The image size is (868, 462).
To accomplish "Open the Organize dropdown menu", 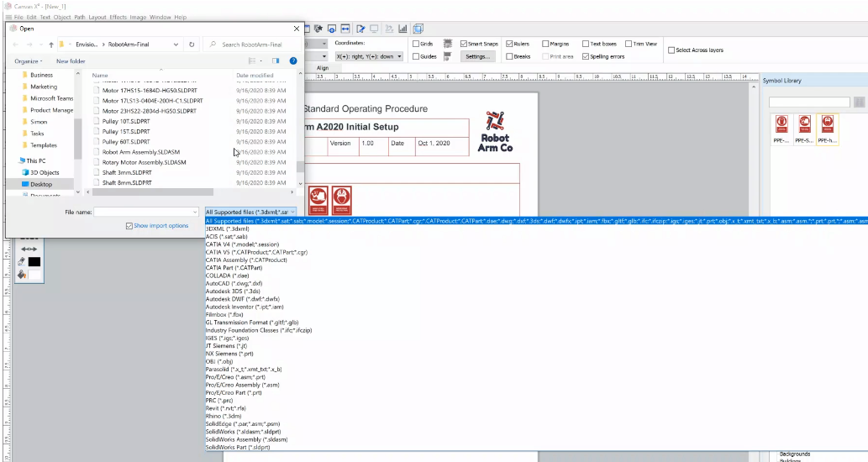I will click(x=29, y=60).
